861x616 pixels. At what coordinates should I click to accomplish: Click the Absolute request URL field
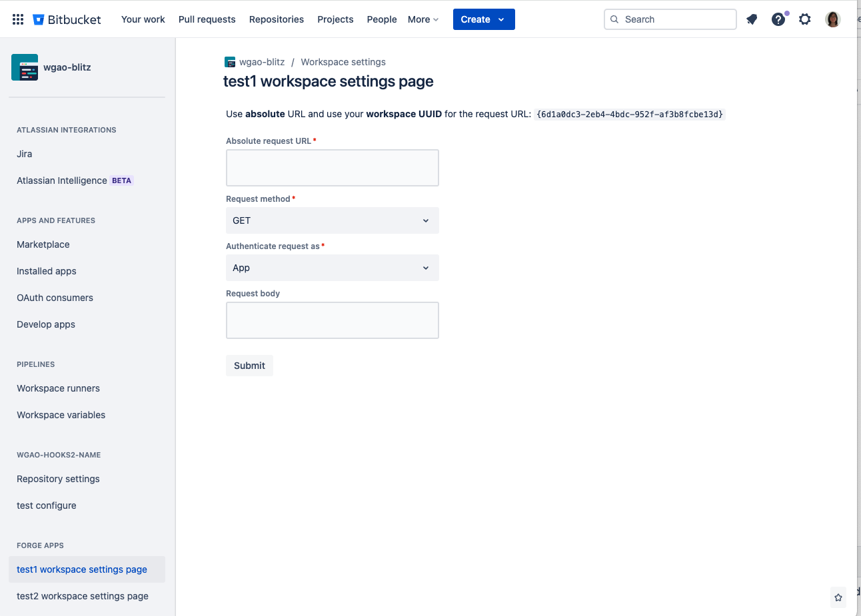click(x=332, y=168)
